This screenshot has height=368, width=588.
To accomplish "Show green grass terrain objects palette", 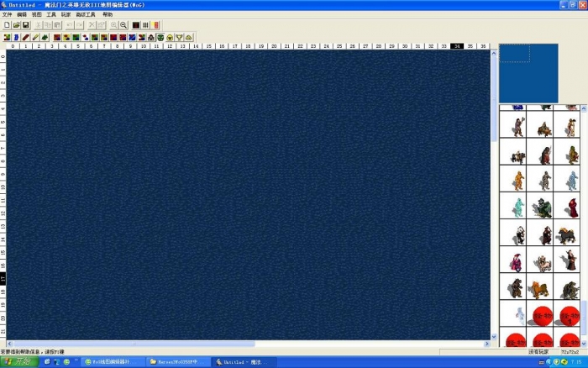I will [76, 37].
